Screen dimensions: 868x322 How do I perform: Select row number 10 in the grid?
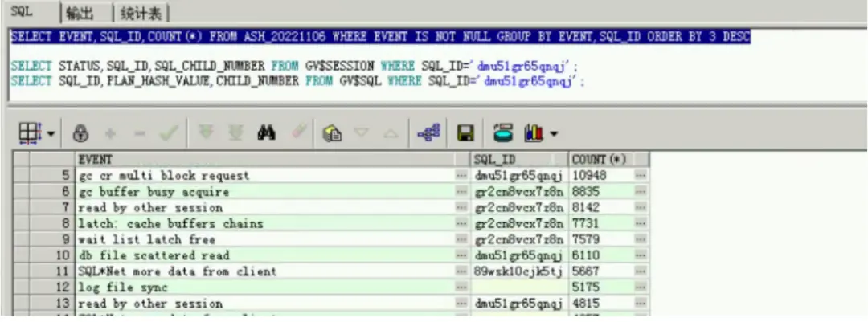point(51,255)
